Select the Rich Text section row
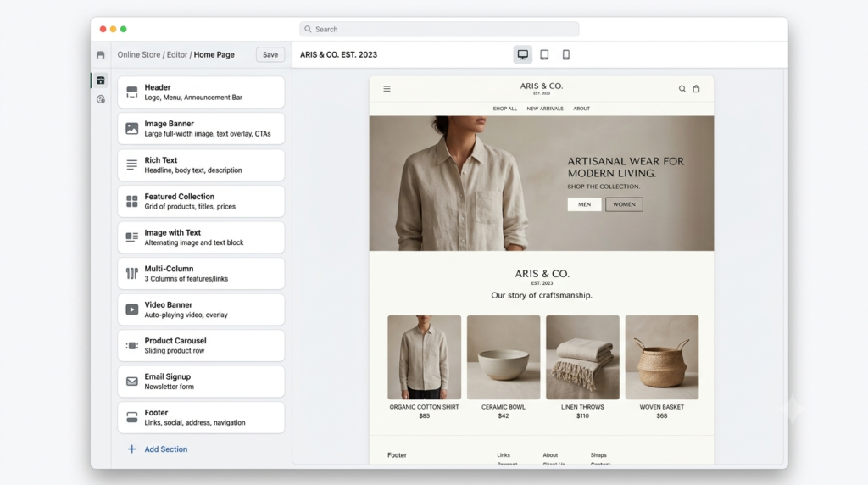 [201, 165]
